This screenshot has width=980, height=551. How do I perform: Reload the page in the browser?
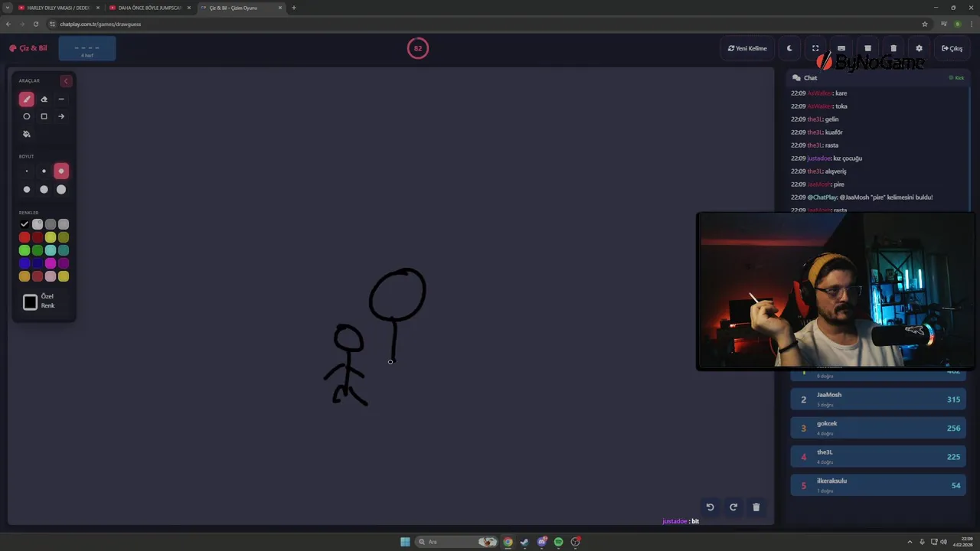pos(35,24)
